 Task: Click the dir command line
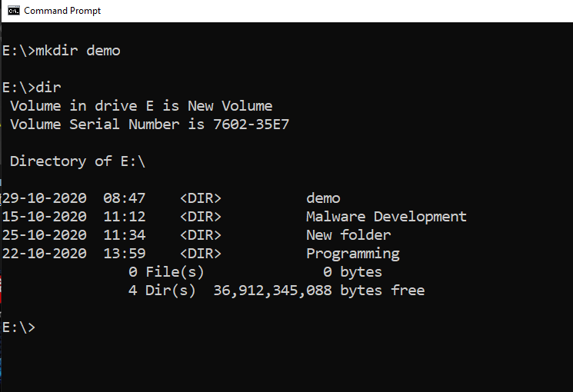tap(32, 88)
